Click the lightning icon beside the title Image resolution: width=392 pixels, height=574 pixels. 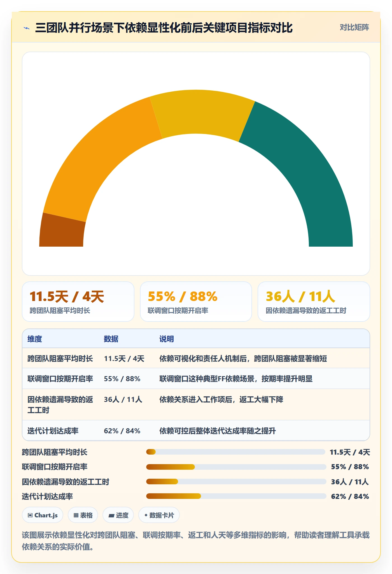pos(27,28)
